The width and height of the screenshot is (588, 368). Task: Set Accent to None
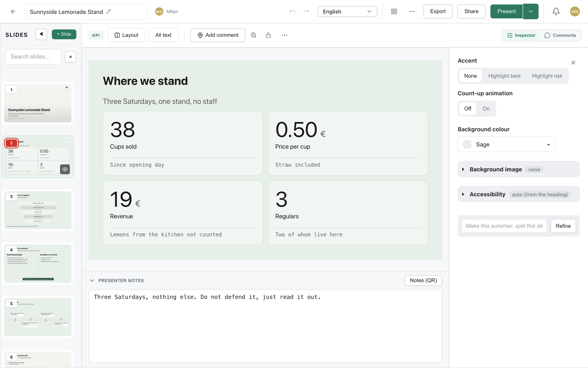[x=470, y=76]
